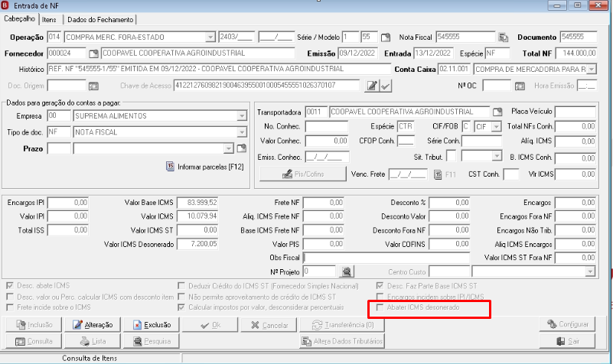Click the Valor Base ICMS field

(x=197, y=203)
